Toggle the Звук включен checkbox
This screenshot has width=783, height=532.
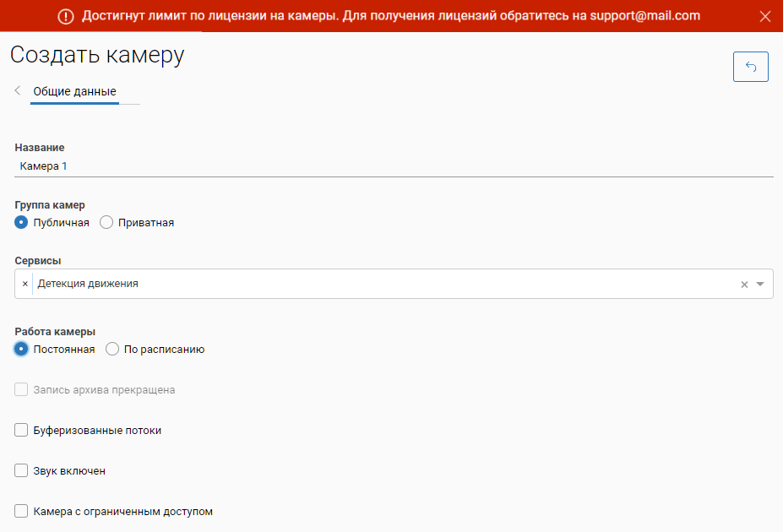[x=22, y=471]
